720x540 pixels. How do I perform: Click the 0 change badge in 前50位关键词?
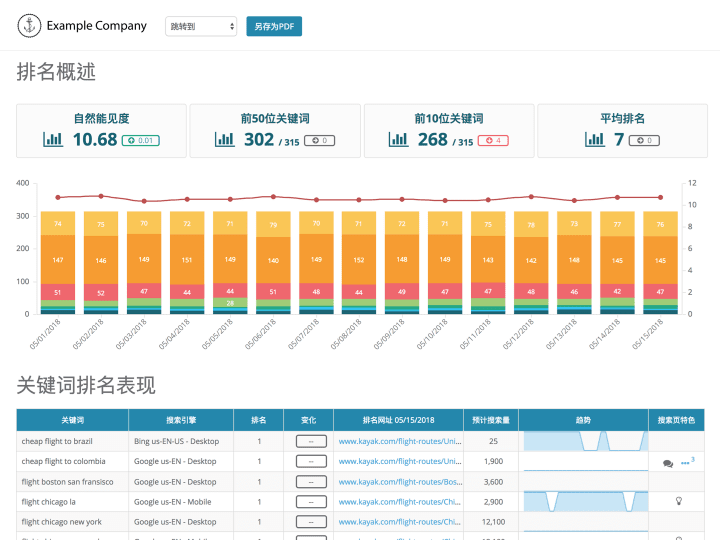(x=320, y=141)
